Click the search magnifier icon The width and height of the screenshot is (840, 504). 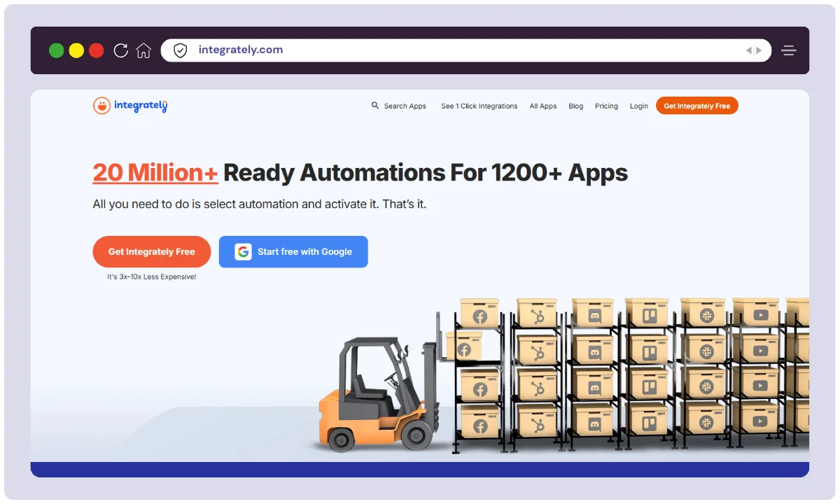(x=375, y=106)
